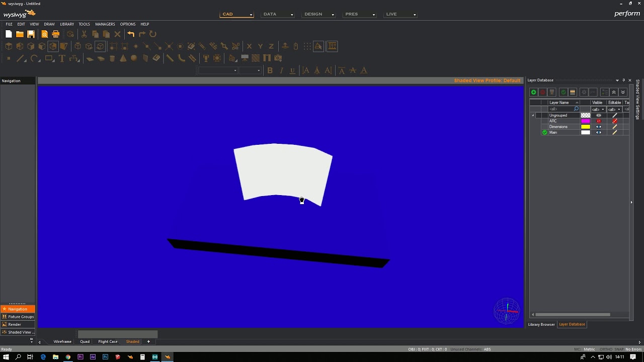Screen dimensions: 644x362
Task: Cut selection with the scissors icon
Action: (84, 34)
